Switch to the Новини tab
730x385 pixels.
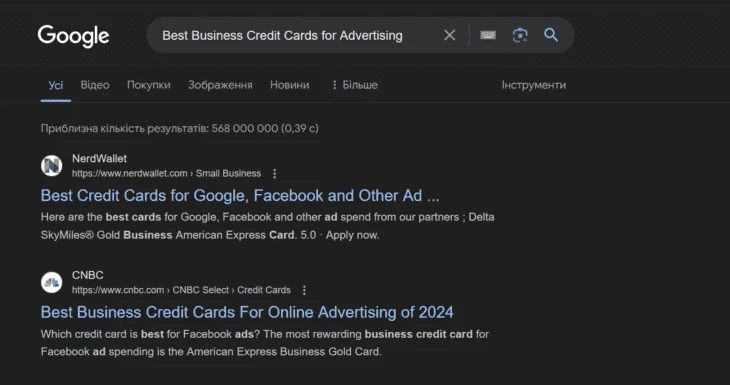coord(290,85)
